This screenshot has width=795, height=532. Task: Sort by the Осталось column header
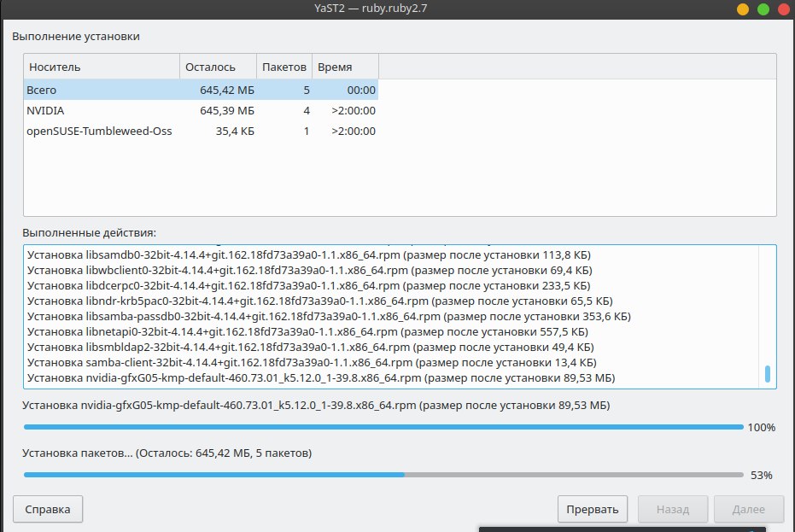coord(218,67)
